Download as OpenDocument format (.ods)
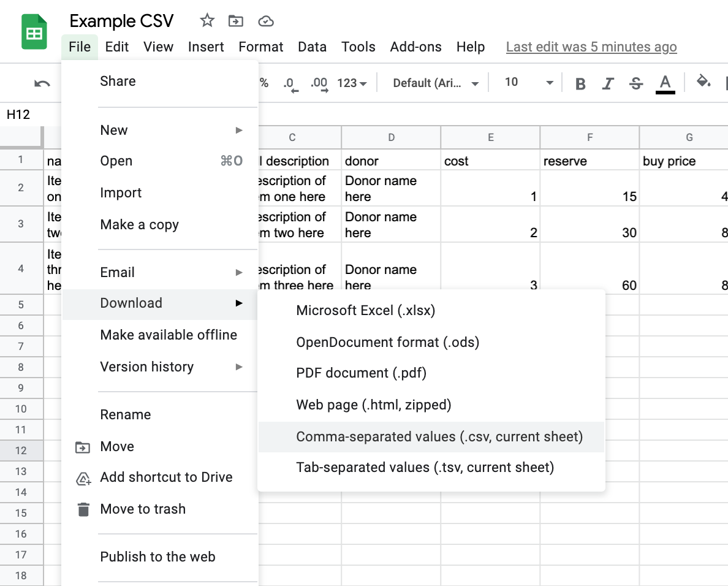The height and width of the screenshot is (586, 728). [431, 342]
